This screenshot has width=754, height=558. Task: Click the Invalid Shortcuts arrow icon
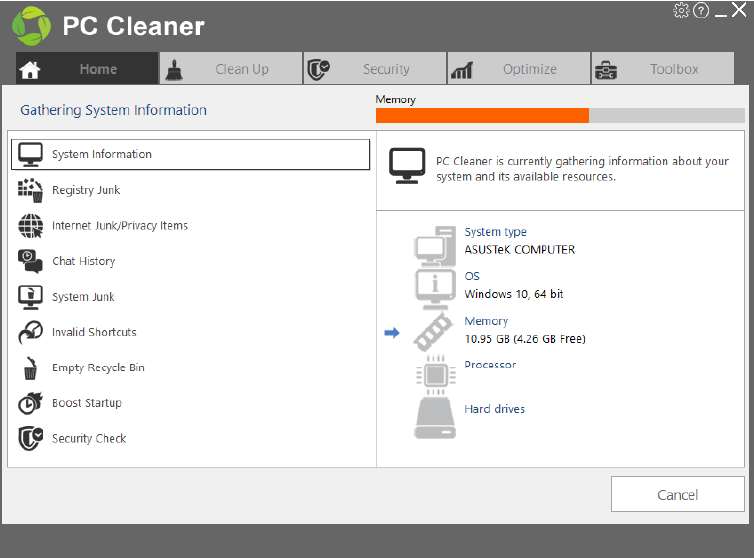click(x=30, y=332)
